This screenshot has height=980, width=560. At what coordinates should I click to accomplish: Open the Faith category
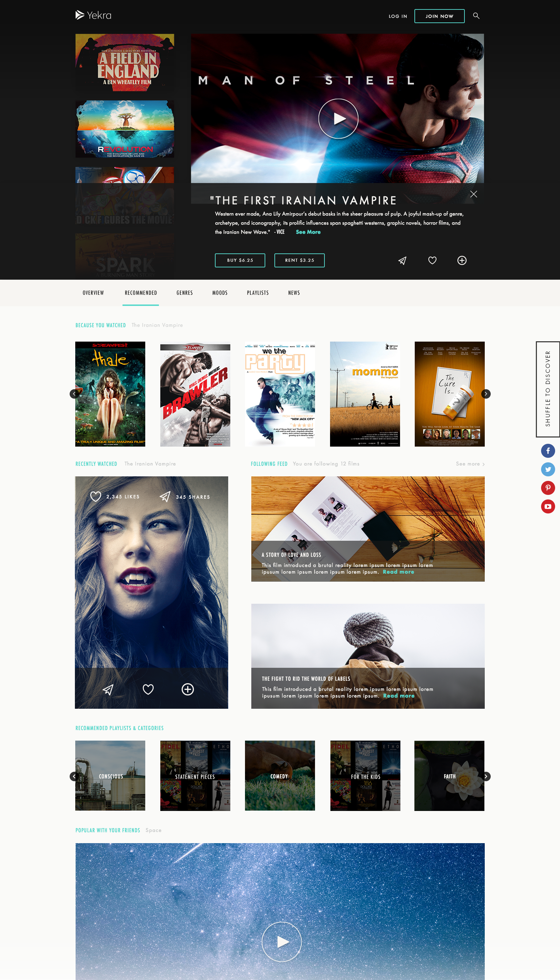pos(449,775)
